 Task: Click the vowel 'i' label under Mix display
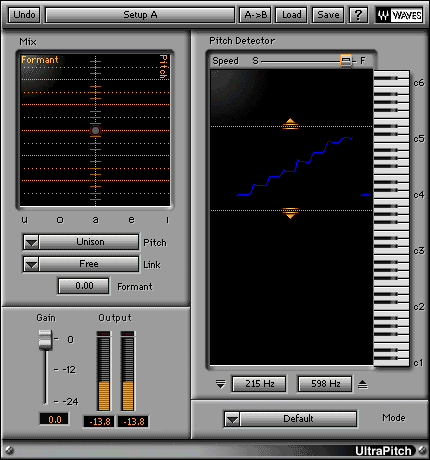[167, 220]
